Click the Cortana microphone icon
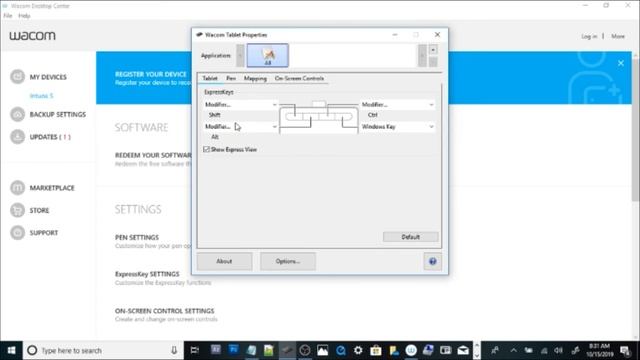Image resolution: width=640 pixels, height=360 pixels. (174, 350)
